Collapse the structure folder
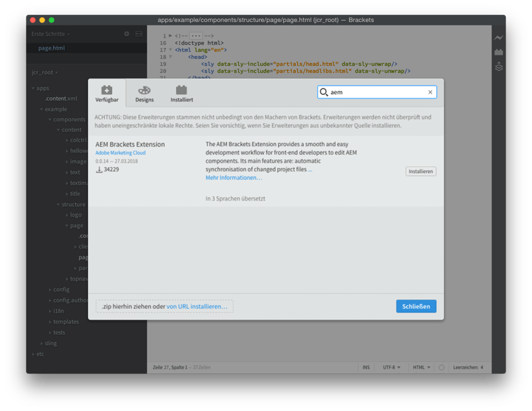532x411 pixels. point(58,205)
